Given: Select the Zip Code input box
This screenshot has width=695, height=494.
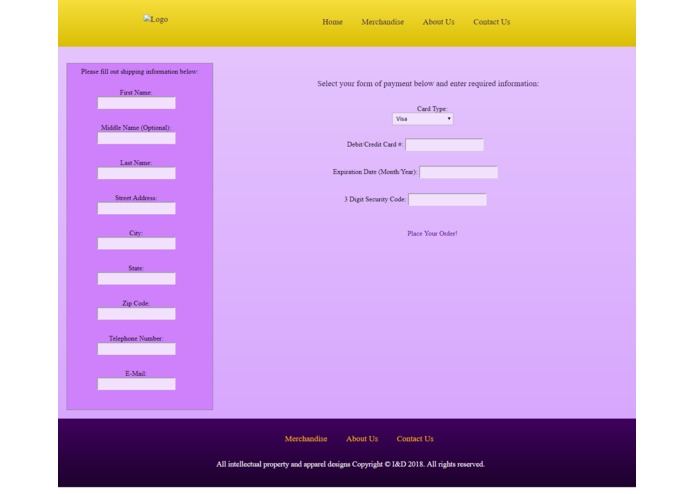Looking at the screenshot, I should (x=137, y=314).
